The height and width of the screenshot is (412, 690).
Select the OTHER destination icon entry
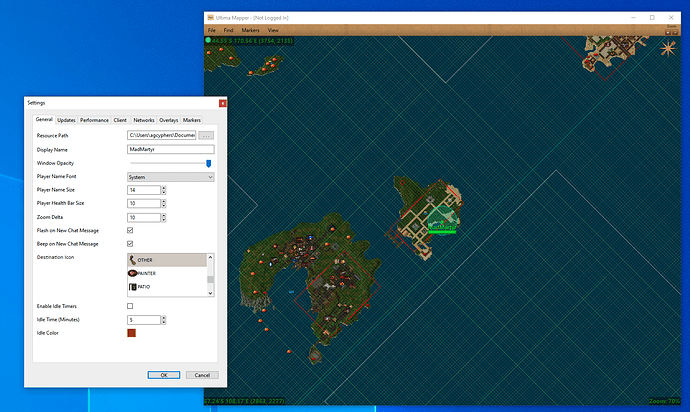point(167,260)
